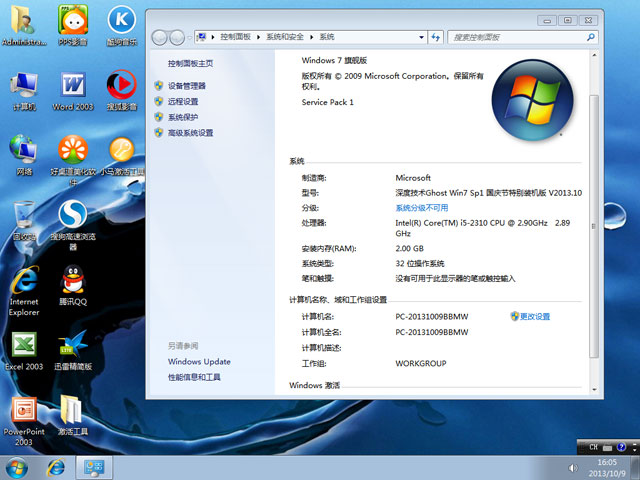640x480 pixels.
Task: Click the 系统分级不可用 rating link
Action: (421, 207)
